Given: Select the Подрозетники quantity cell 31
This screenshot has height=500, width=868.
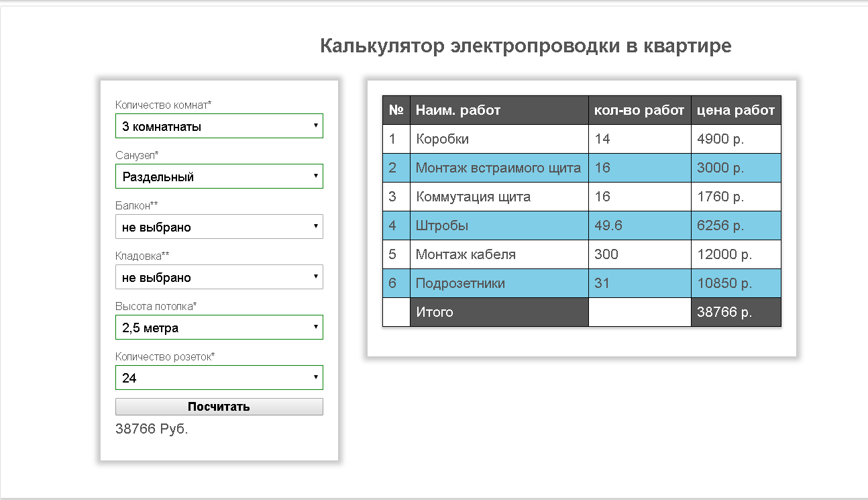Looking at the screenshot, I should (x=639, y=283).
